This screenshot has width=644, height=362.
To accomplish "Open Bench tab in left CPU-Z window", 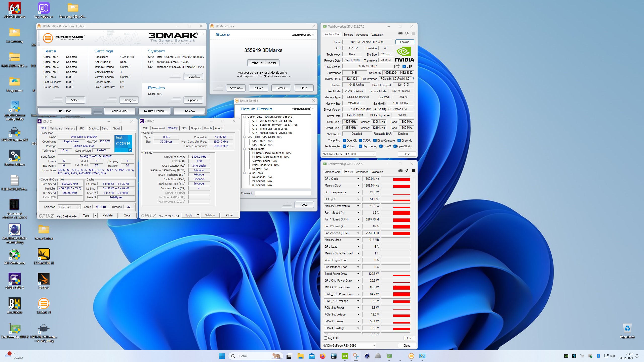I will (x=105, y=128).
